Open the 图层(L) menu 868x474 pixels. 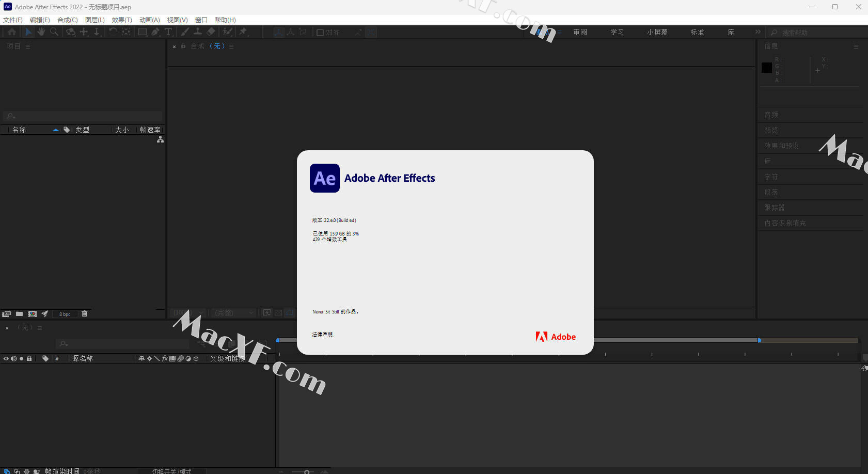pos(95,20)
